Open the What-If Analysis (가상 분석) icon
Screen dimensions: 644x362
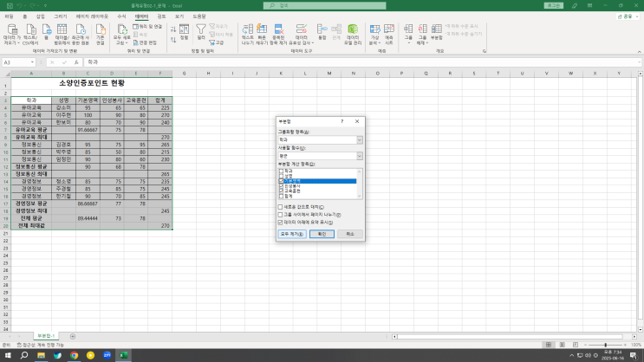pyautogui.click(x=374, y=35)
